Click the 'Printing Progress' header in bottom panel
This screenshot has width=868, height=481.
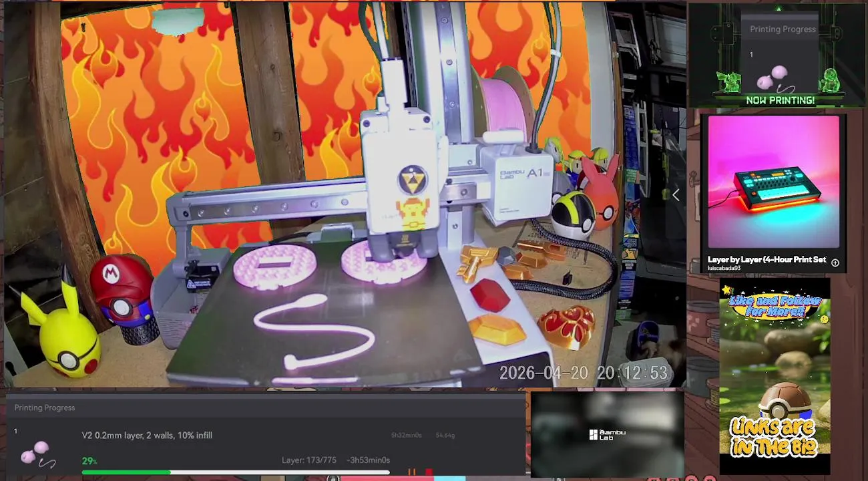45,408
